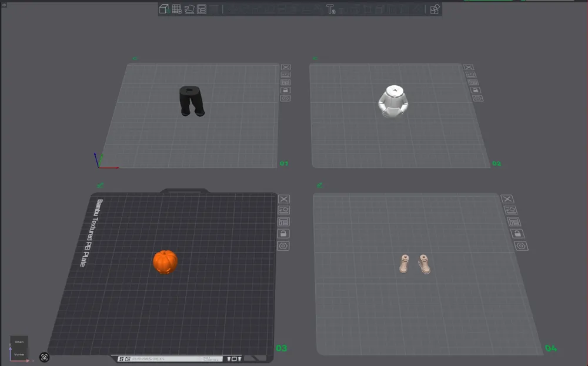Open plate settings for plate 02
The height and width of the screenshot is (366, 588).
477,98
